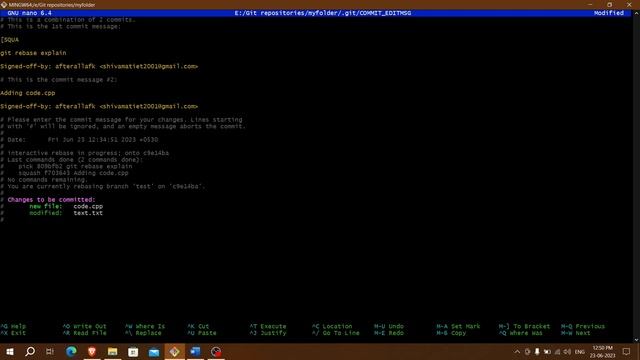Screen dimensions: 640x360
Task: Open File Explorer from the taskbar
Action: 113,351
